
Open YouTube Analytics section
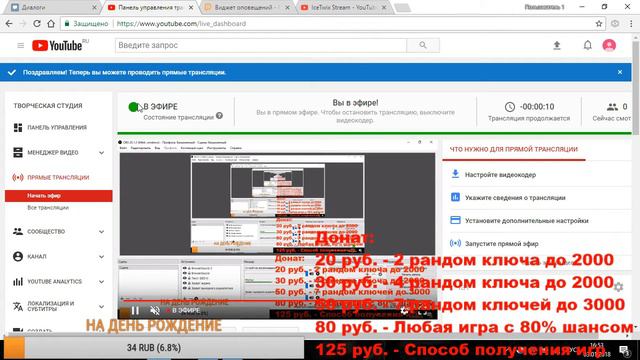tap(54, 282)
